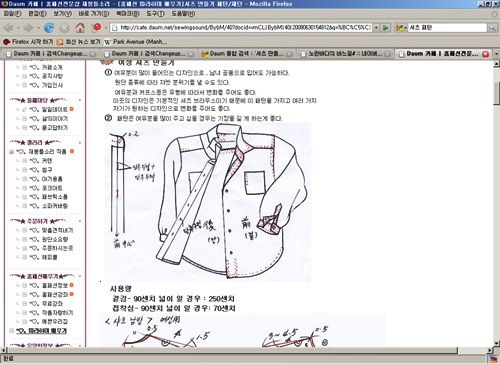The width and height of the screenshot is (500, 365).
Task: Open the 보기(V) menu
Action: 63,14
